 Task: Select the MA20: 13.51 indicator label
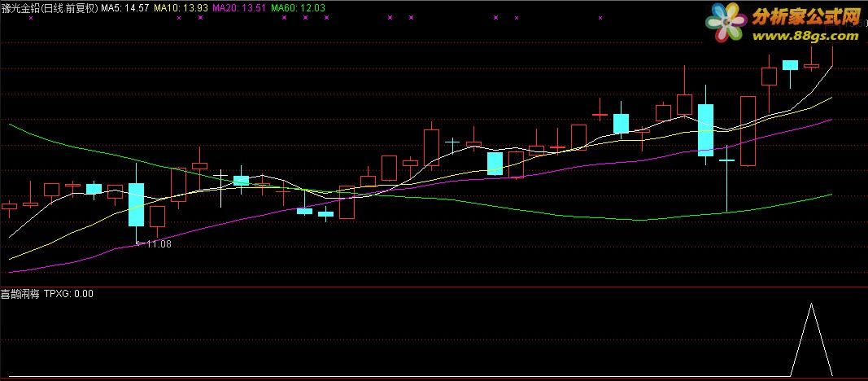point(239,8)
